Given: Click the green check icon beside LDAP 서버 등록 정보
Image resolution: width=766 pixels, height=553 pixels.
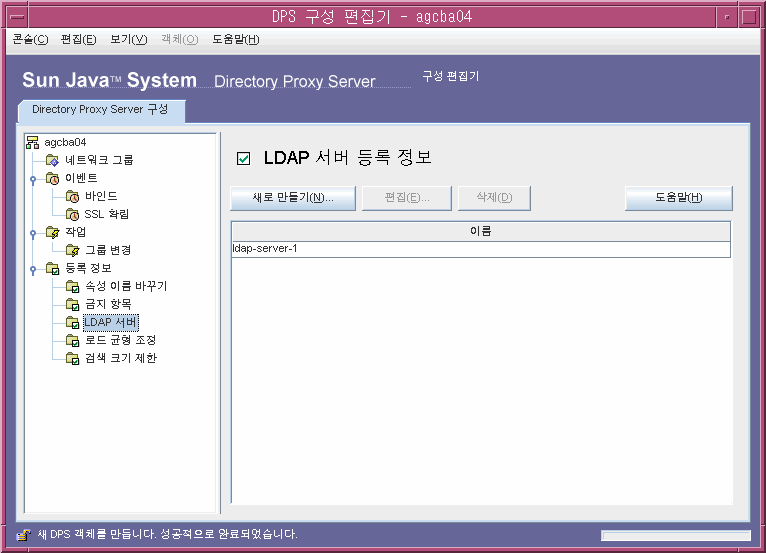Looking at the screenshot, I should click(243, 158).
